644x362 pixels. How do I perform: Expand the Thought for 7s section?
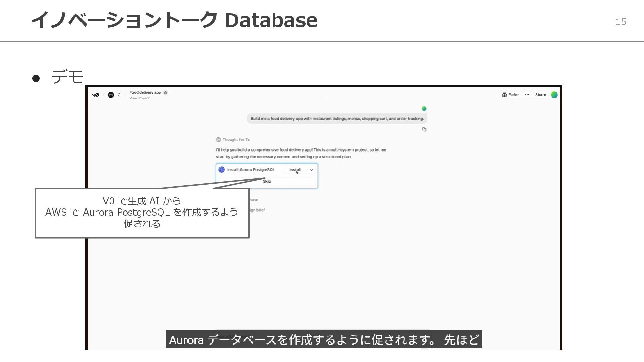click(x=236, y=140)
